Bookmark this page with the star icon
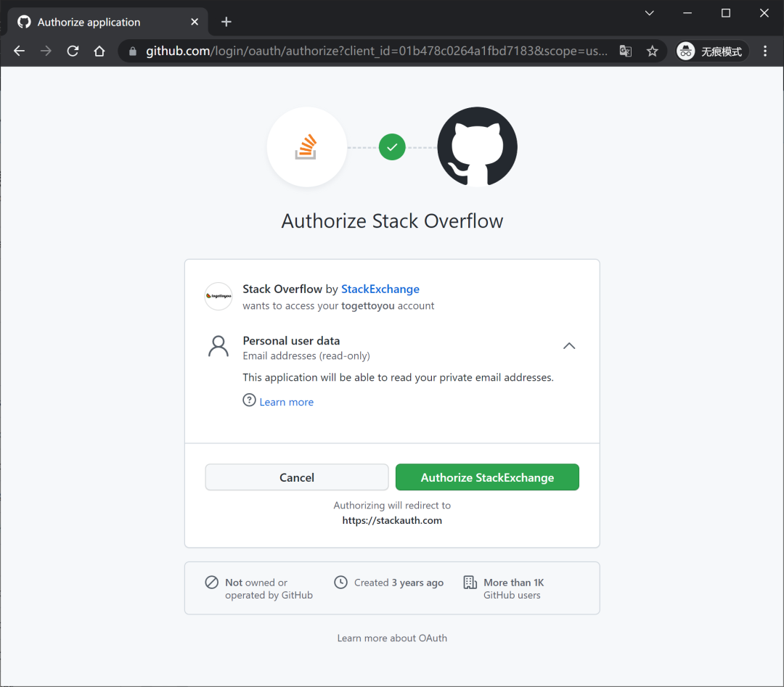 coord(652,51)
